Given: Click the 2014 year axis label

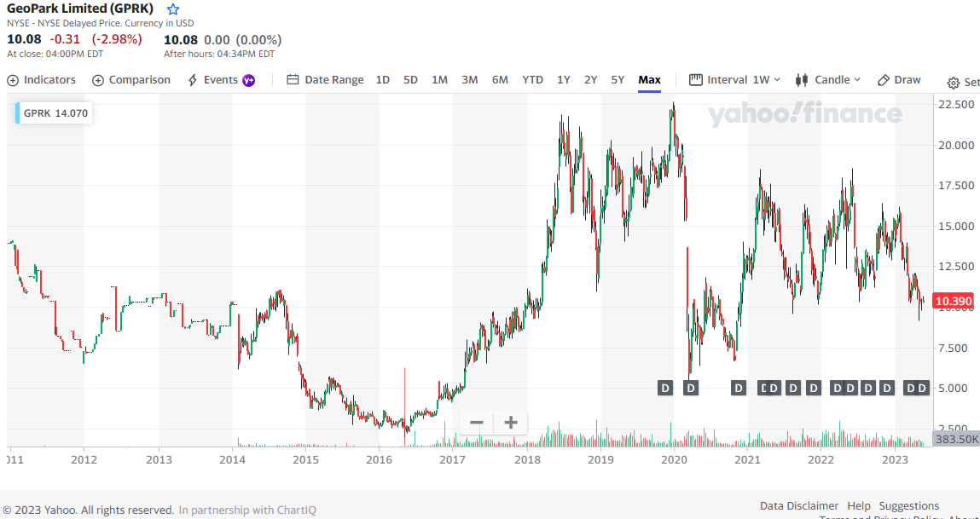Looking at the screenshot, I should pos(233,460).
